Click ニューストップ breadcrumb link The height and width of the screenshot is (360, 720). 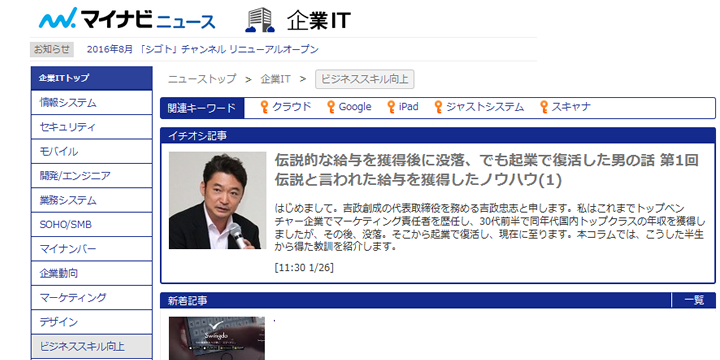click(x=202, y=79)
